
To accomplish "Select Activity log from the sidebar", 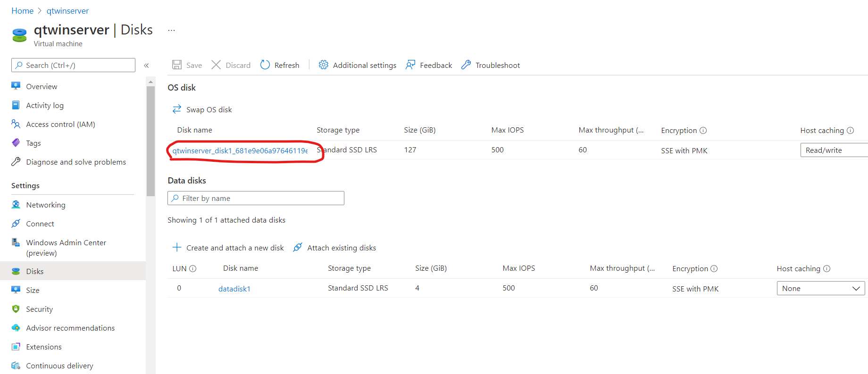I will pos(45,106).
